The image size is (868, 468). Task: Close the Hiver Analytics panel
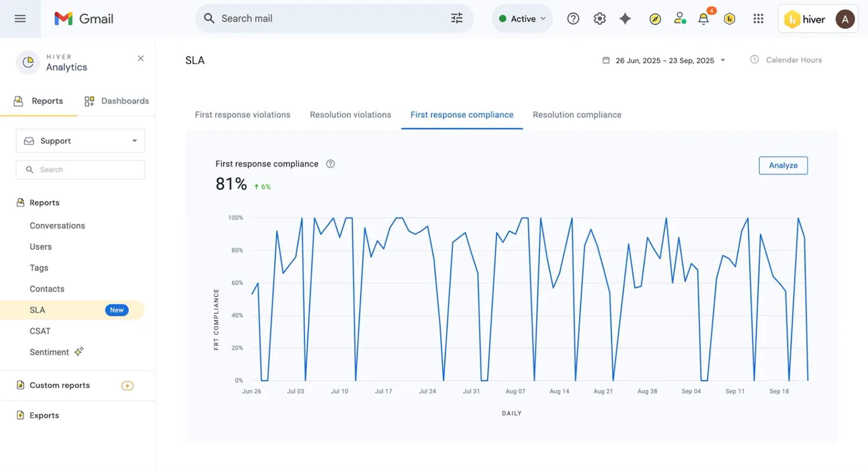coord(141,58)
